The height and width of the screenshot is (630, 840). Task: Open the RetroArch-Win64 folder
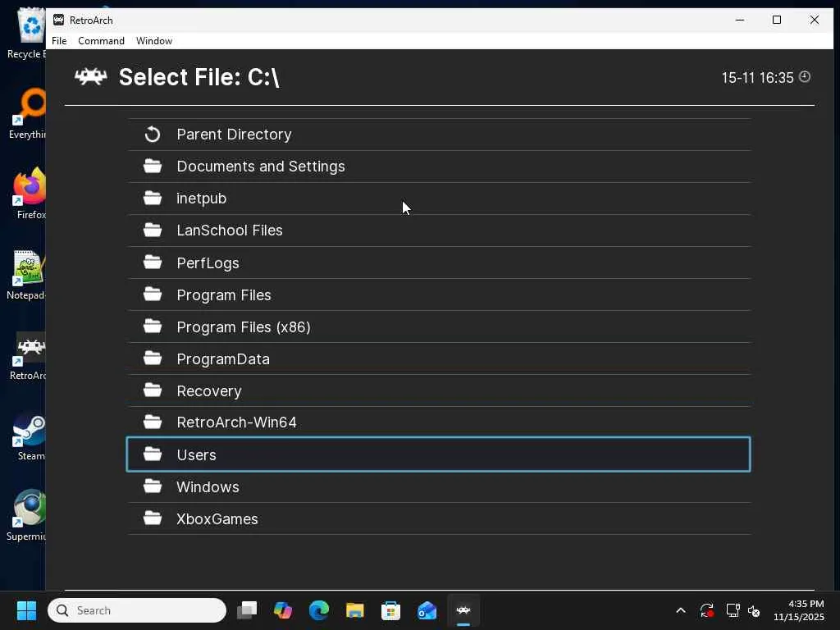(x=236, y=422)
